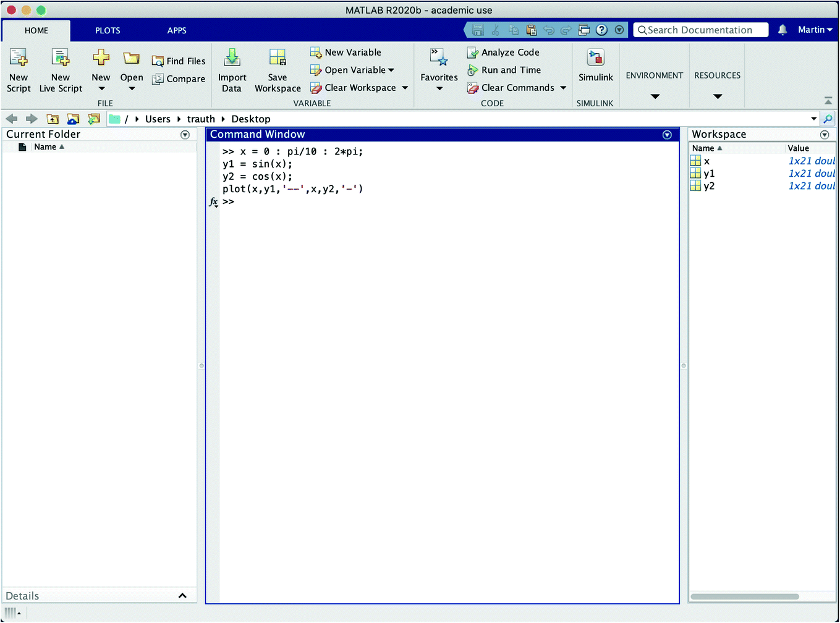Screen dimensions: 840x623
Task: Click the Copy icon in quick access toolbar
Action: coord(514,30)
